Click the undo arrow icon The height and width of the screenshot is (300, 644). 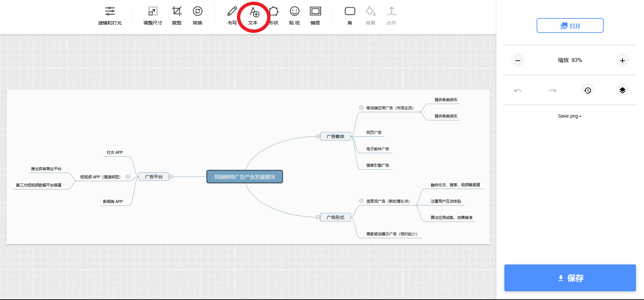tap(517, 91)
